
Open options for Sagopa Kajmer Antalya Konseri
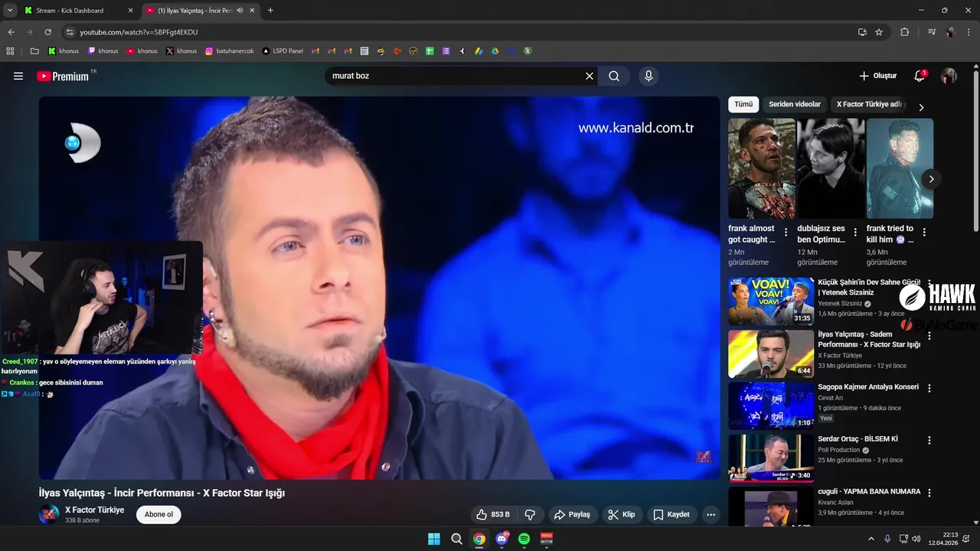929,388
